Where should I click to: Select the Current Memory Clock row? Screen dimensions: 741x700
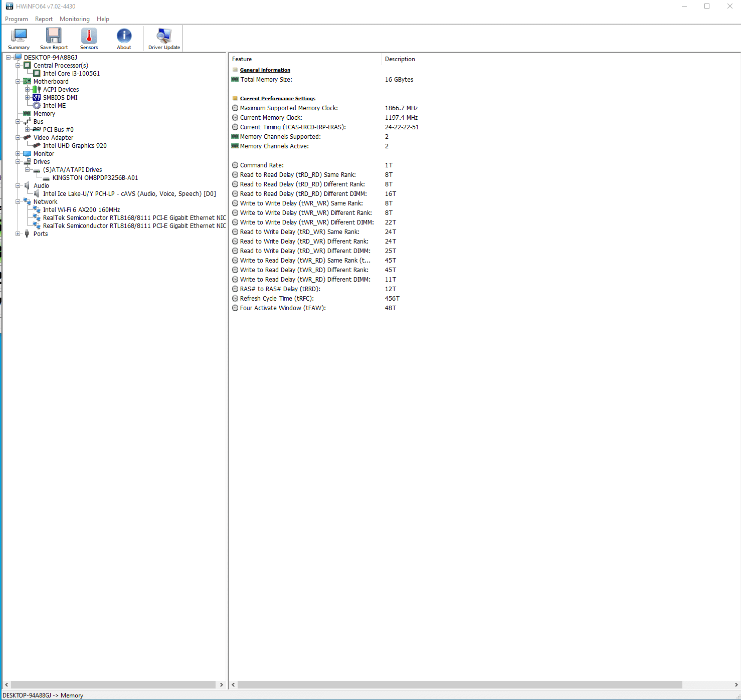(x=485, y=117)
